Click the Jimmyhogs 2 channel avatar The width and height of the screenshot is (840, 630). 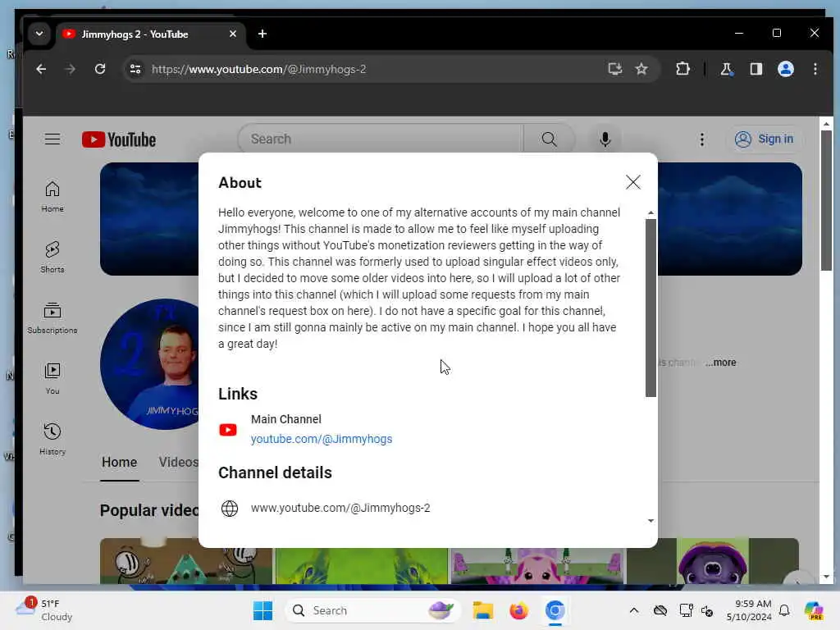pos(150,364)
